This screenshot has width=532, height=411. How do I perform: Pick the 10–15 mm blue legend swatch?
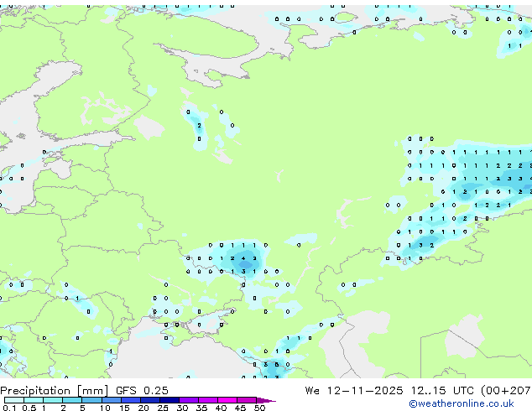(112, 400)
